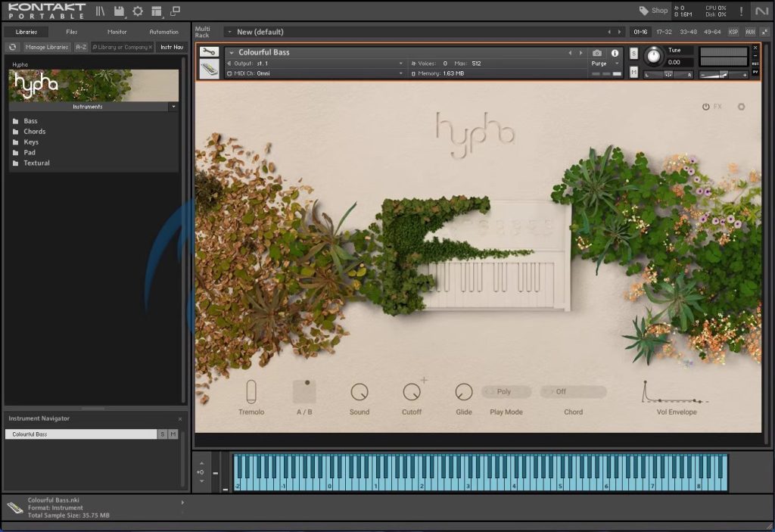Switch to the Automation tab
This screenshot has height=532, width=775.
[x=163, y=32]
